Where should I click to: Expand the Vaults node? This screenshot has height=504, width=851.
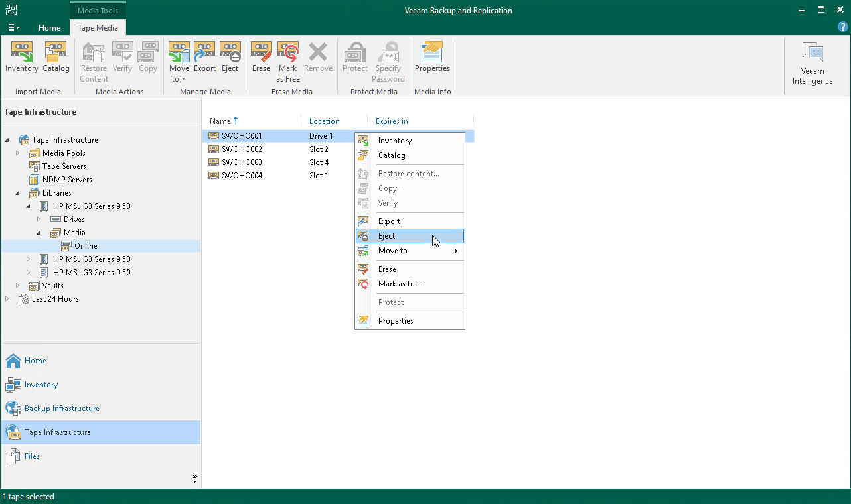19,286
